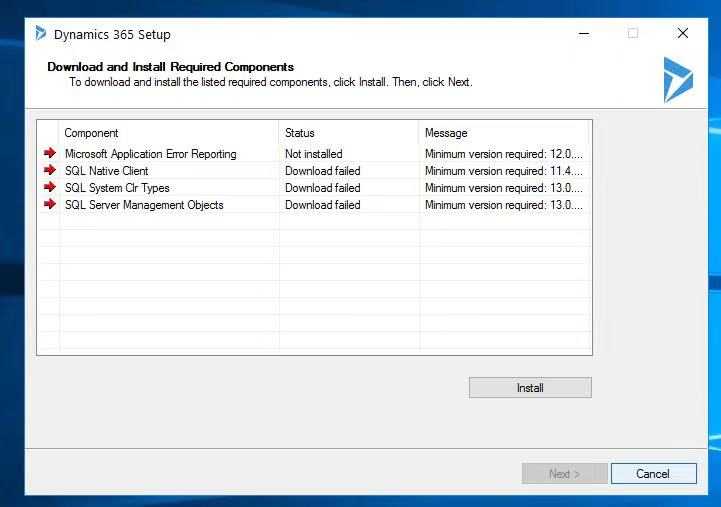Click the Dynamics 365 title bar icon
Image resolution: width=721 pixels, height=507 pixels.
(x=41, y=33)
